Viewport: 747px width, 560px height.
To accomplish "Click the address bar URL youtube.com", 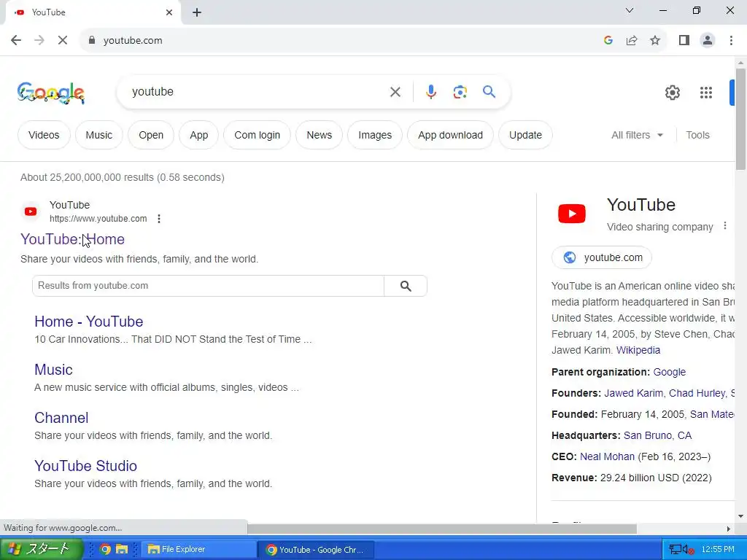I will [133, 41].
